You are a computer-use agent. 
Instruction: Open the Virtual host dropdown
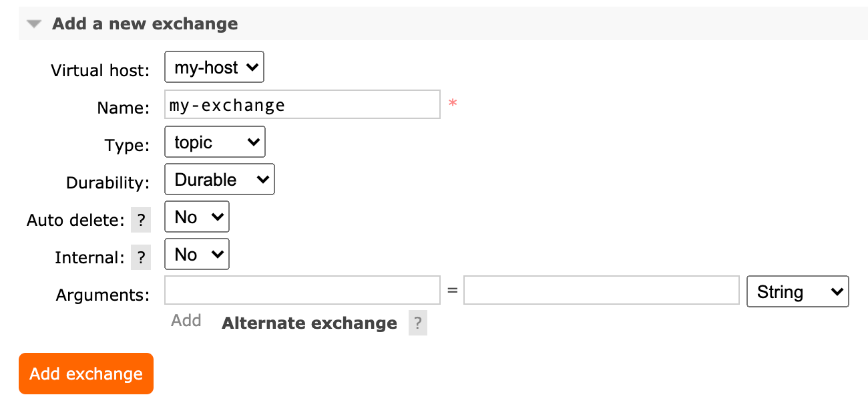(x=214, y=67)
